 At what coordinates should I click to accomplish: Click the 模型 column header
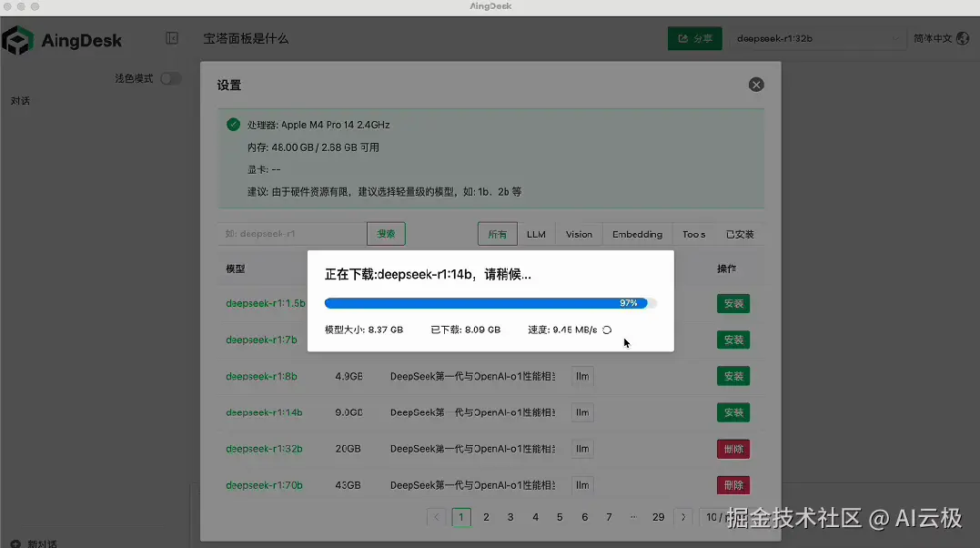236,269
